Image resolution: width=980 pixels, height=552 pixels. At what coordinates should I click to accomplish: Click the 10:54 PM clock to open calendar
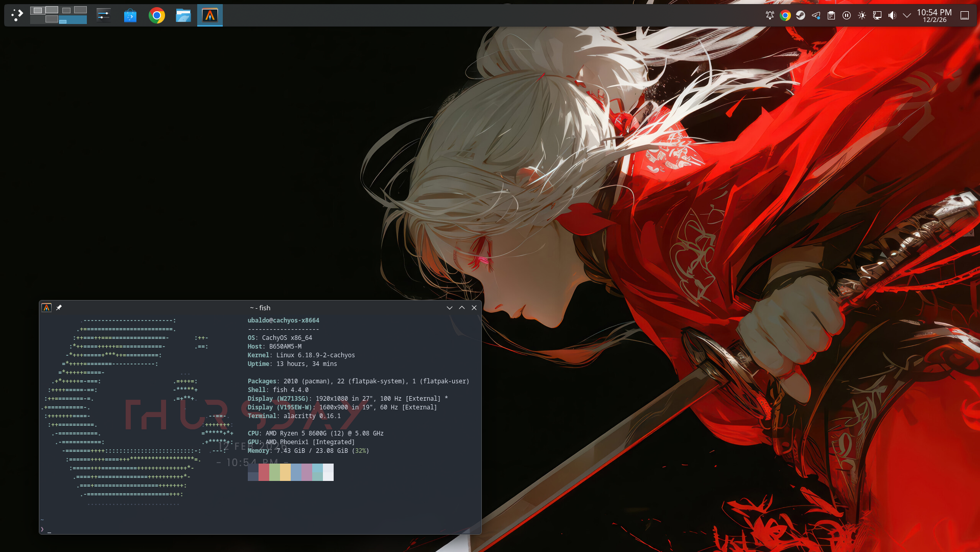pyautogui.click(x=934, y=15)
